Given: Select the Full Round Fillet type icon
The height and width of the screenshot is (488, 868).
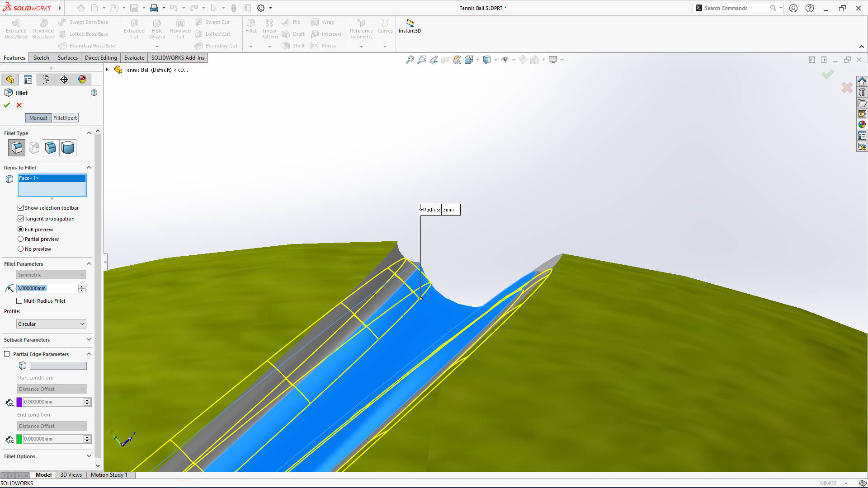Looking at the screenshot, I should pyautogui.click(x=68, y=147).
